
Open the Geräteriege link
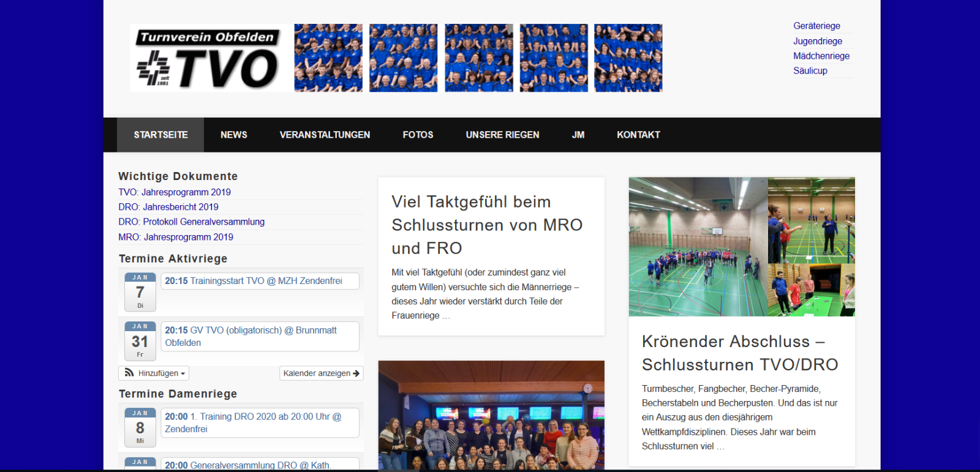pos(816,26)
